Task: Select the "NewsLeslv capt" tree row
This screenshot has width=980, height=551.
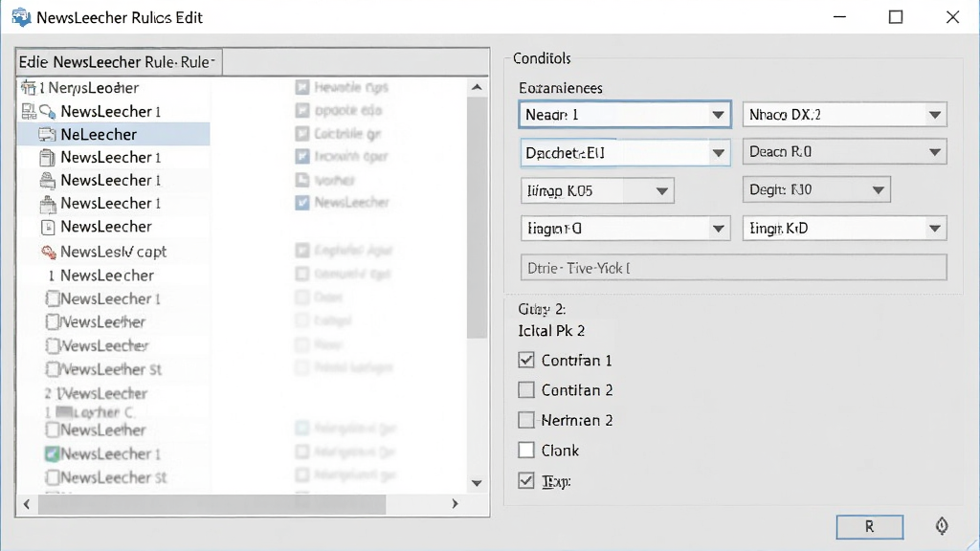Action: (x=114, y=252)
